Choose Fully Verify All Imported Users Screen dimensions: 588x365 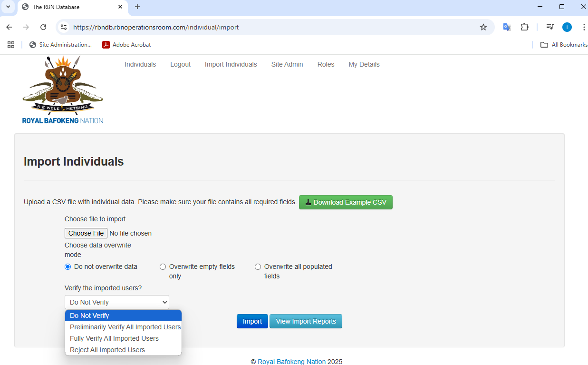[114, 338]
